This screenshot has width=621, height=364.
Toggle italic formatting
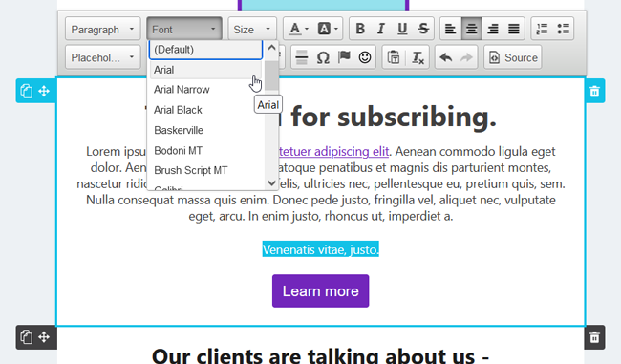point(381,29)
